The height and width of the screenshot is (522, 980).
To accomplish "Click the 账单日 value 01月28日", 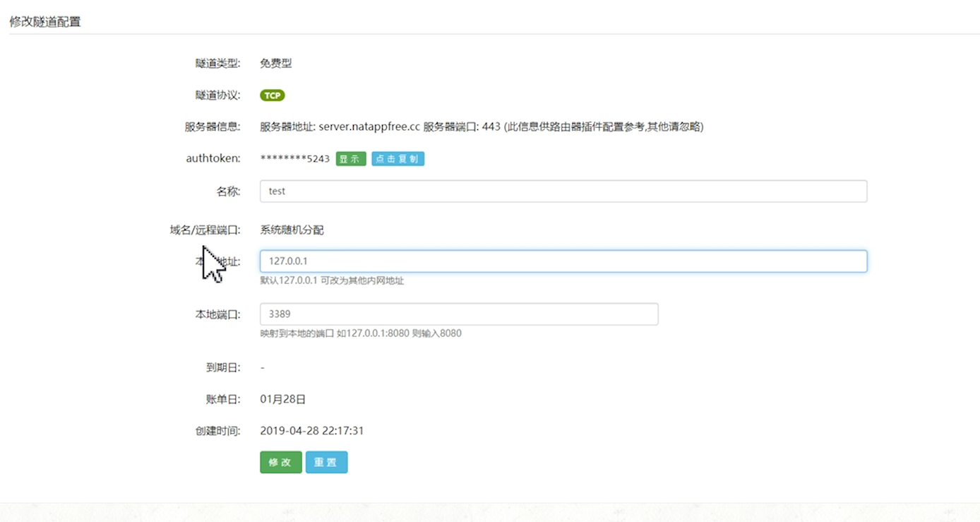I will point(282,399).
